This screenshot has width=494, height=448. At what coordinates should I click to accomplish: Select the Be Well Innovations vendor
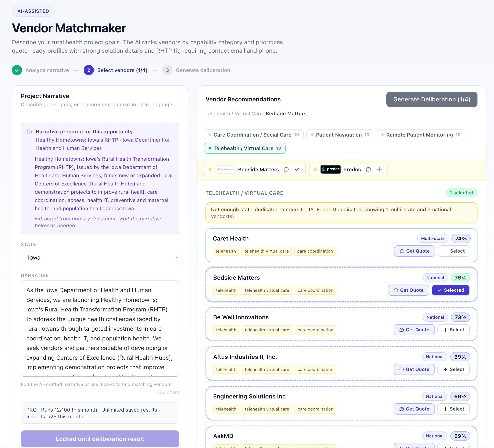click(x=454, y=330)
